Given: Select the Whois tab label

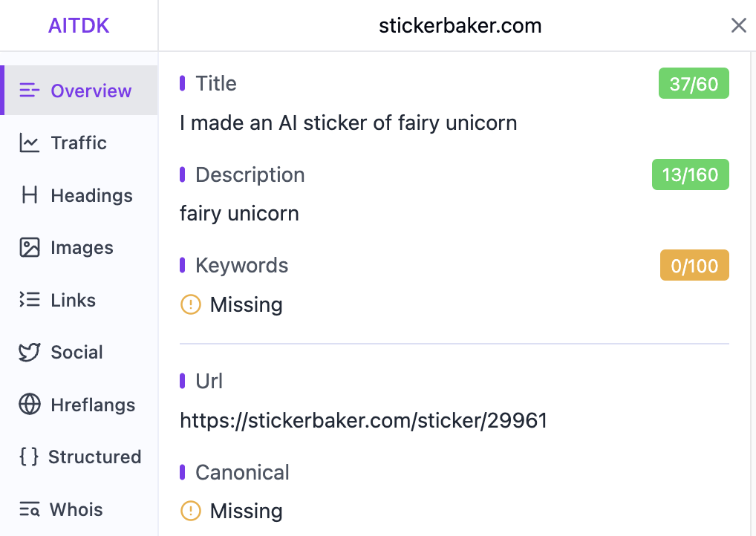Looking at the screenshot, I should [76, 509].
